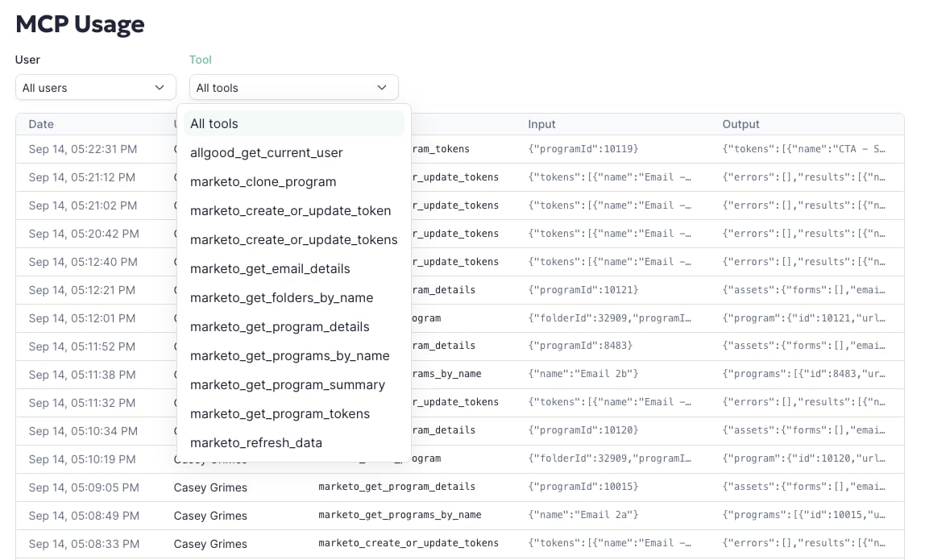Screen dimensions: 925x560
Task: Click the date Sep 14, 05:08:49 PM
Action: (x=84, y=516)
